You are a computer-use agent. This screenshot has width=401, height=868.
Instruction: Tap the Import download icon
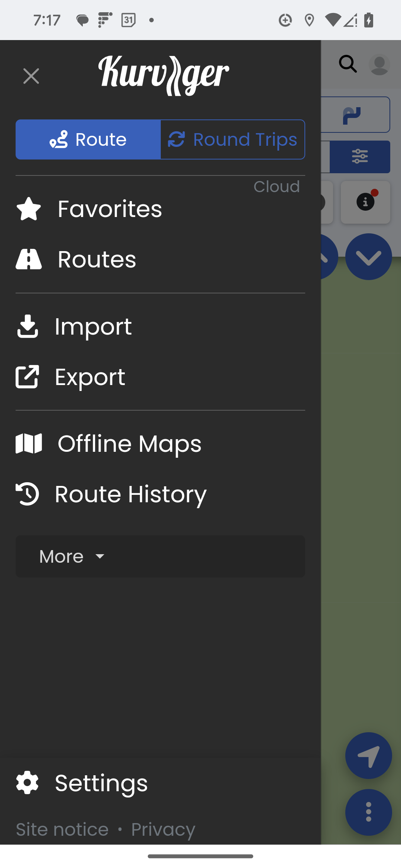click(27, 326)
